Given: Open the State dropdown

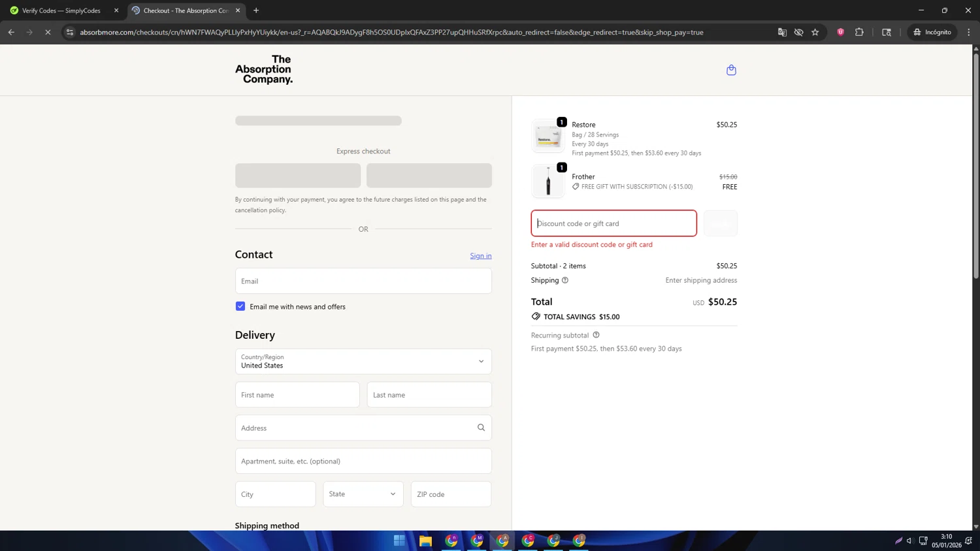Looking at the screenshot, I should [363, 494].
